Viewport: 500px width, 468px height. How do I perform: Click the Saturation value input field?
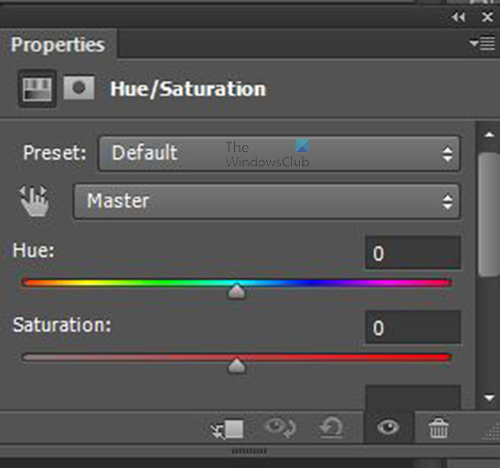(x=413, y=328)
